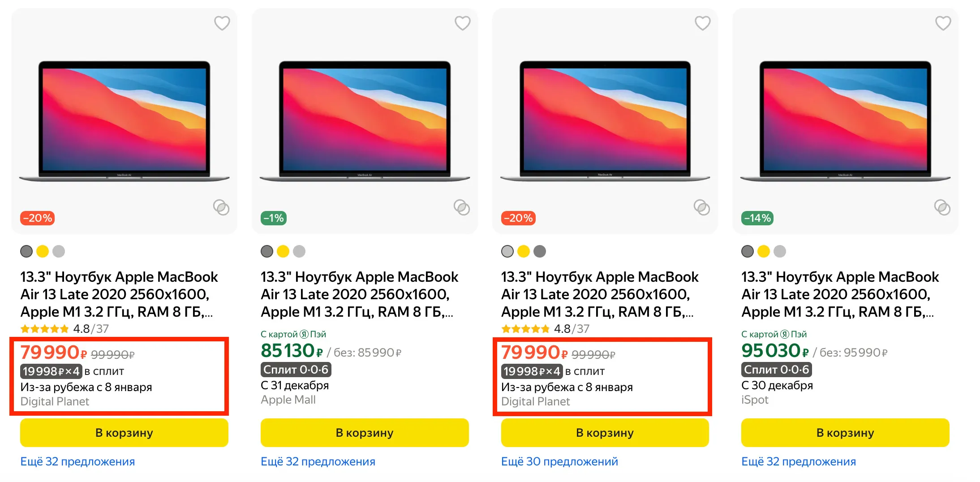
Task: Add 95030₽ iSpot MacBook to cart
Action: point(845,433)
